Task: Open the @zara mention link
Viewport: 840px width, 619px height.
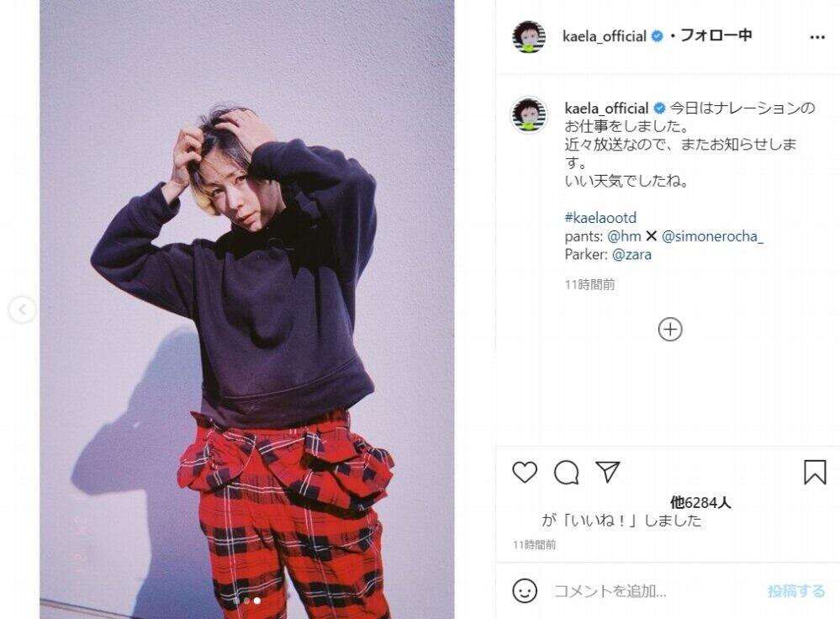Action: point(631,254)
